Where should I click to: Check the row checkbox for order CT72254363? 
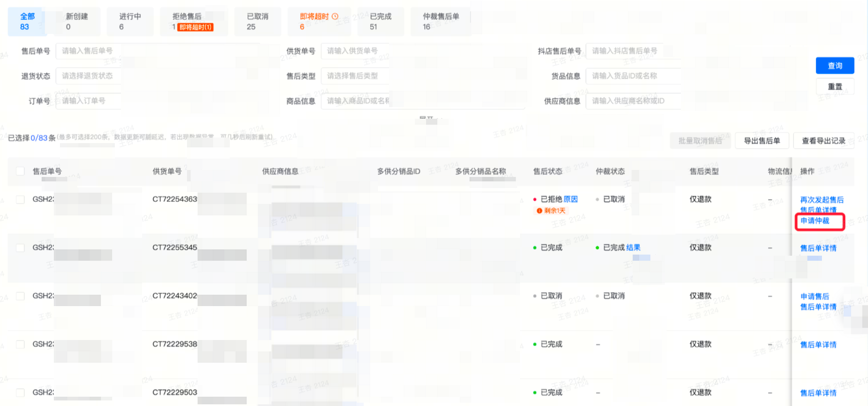tap(21, 200)
